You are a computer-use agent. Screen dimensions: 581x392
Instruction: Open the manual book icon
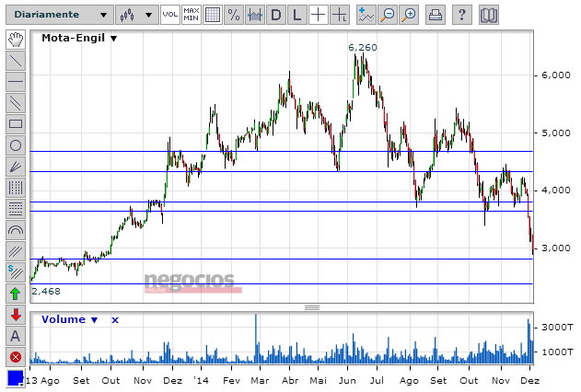tap(489, 15)
